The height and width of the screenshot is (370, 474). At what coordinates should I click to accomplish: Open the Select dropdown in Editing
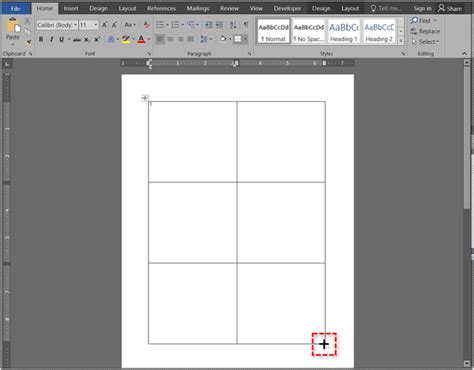click(x=426, y=42)
